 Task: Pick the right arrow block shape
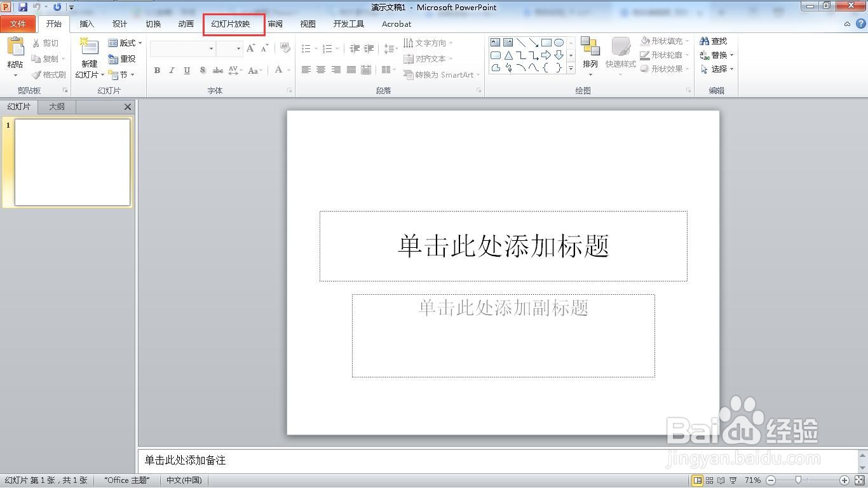click(546, 55)
